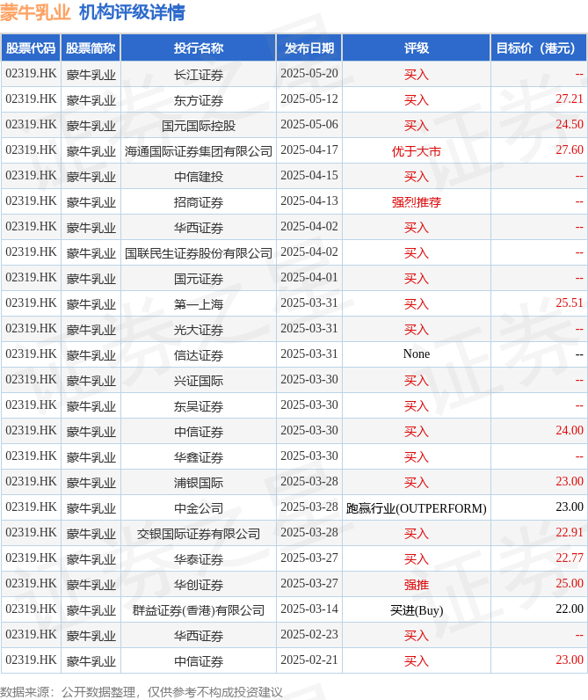Click the date 2025-05-06
The image size is (588, 700).
point(309,124)
